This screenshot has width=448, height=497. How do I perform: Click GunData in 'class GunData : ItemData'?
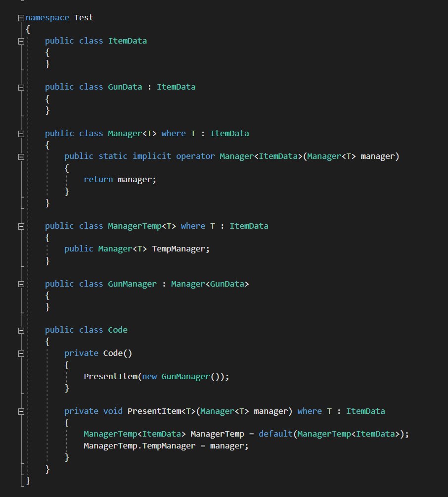[x=125, y=87]
